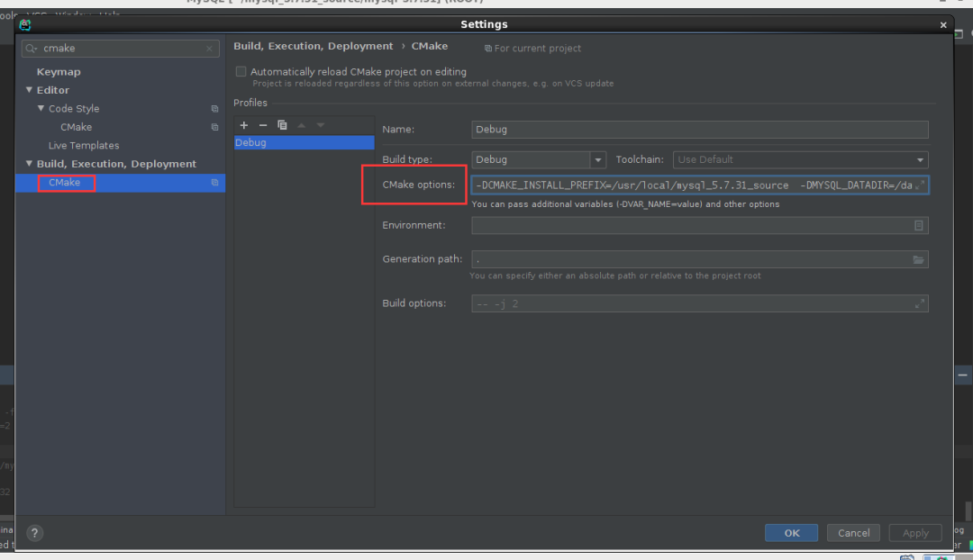973x560 pixels.
Task: Move the Debug profile down
Action: (320, 125)
